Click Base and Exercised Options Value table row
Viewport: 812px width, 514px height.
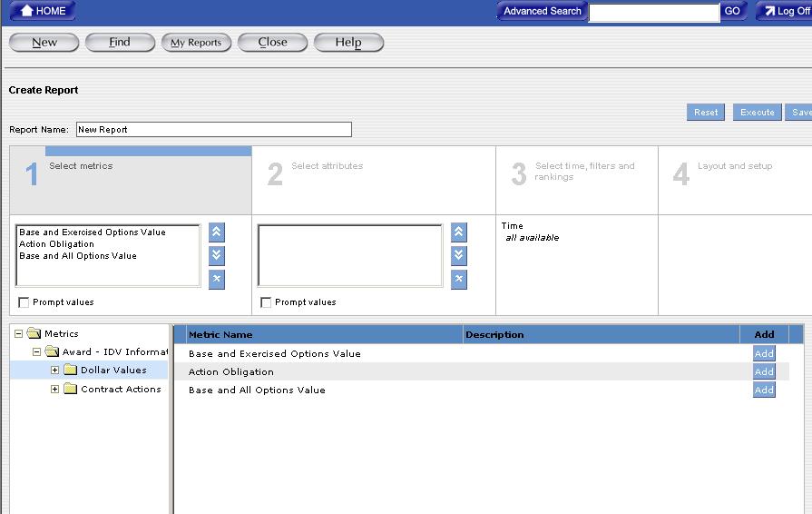click(482, 354)
